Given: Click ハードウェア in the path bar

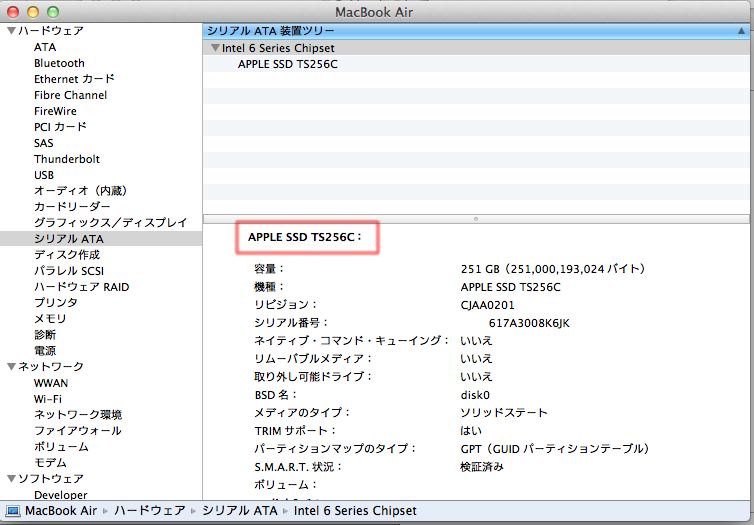Looking at the screenshot, I should (x=150, y=511).
